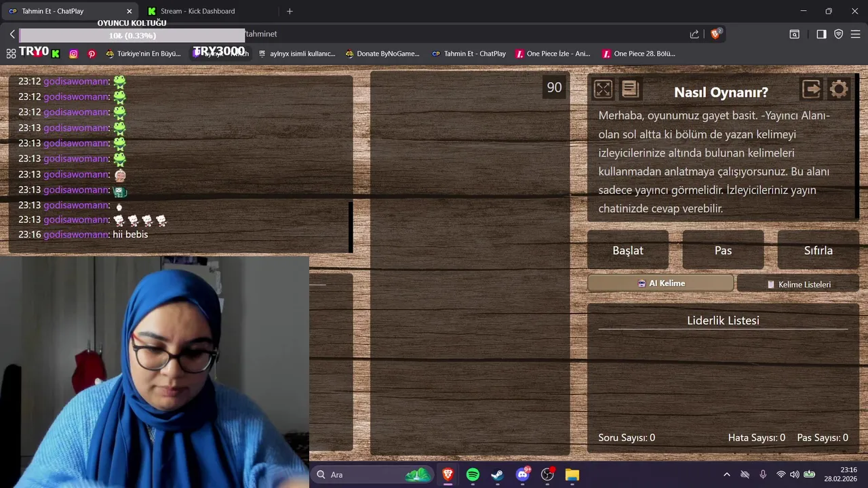Image resolution: width=868 pixels, height=488 pixels.
Task: Toggle the browser sidebar panel icon
Action: click(x=821, y=34)
